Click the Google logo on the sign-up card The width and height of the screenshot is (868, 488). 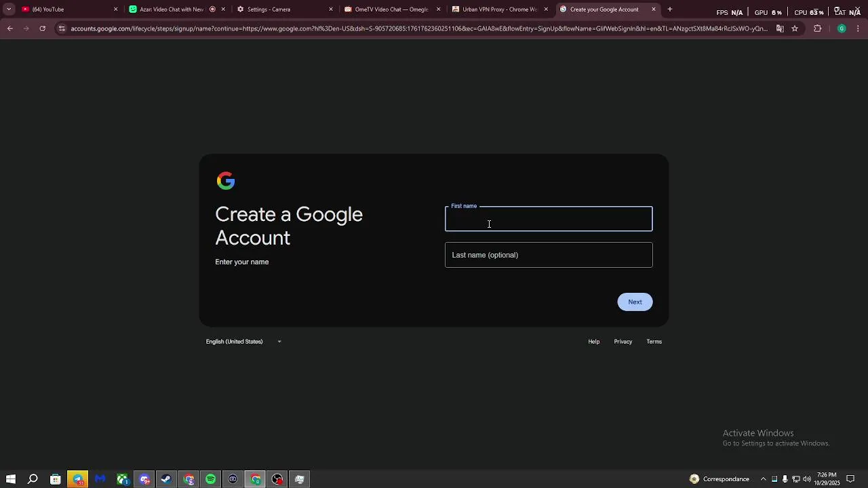226,181
